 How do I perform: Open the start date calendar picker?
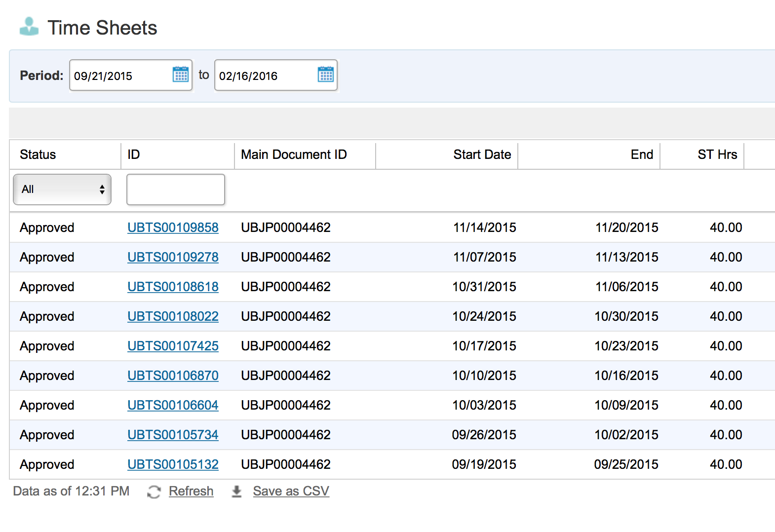coord(181,75)
